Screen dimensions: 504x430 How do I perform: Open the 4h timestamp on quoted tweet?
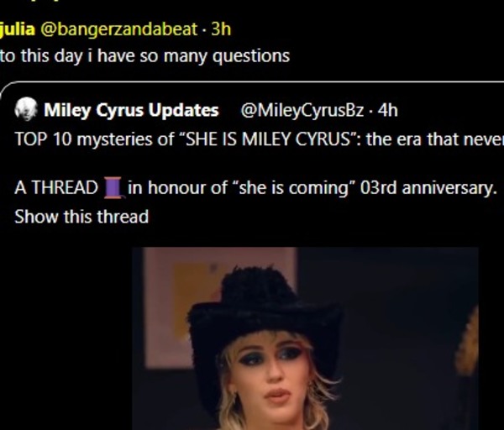(x=387, y=110)
